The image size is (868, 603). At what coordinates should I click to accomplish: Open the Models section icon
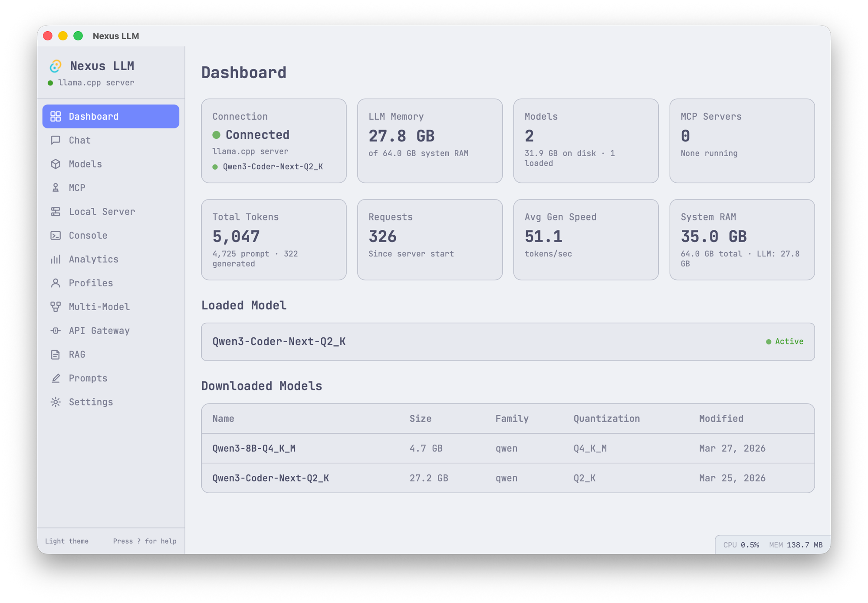(x=56, y=164)
